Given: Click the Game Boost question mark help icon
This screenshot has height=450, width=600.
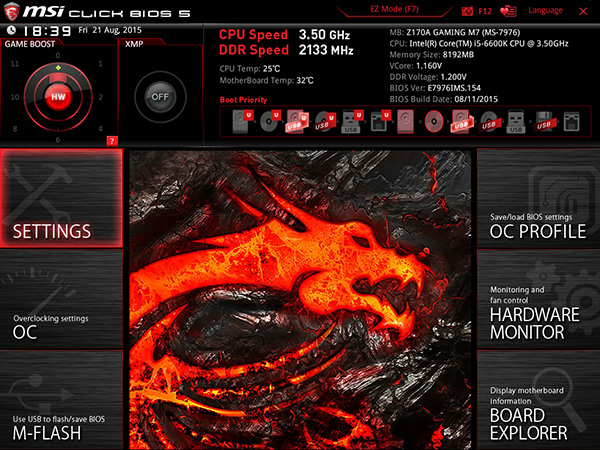Looking at the screenshot, I should [x=112, y=140].
